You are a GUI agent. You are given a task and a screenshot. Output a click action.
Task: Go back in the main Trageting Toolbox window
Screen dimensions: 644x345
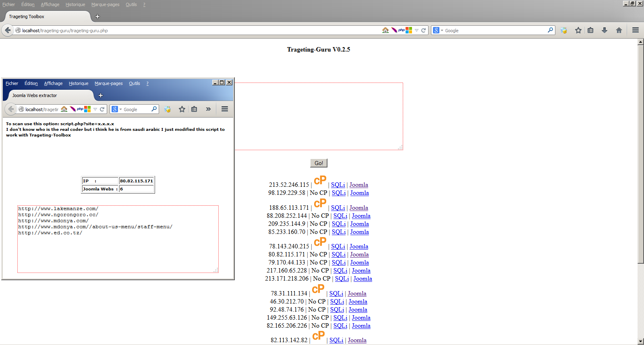click(x=8, y=30)
